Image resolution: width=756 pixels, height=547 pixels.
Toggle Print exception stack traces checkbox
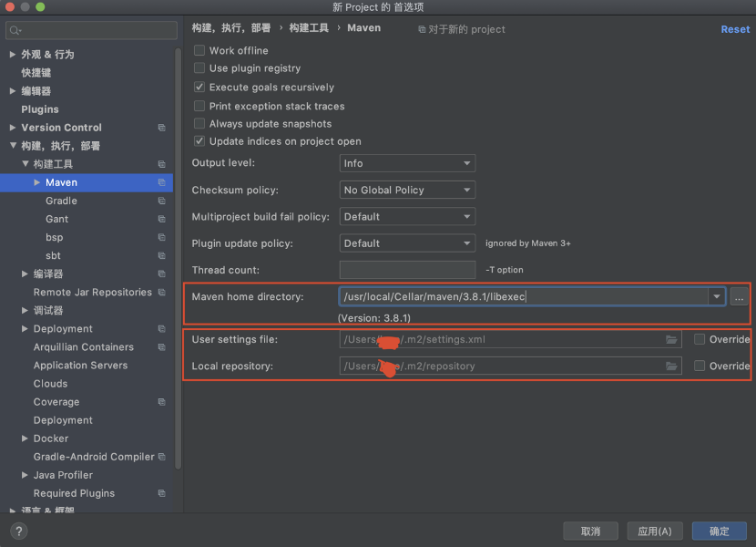click(199, 106)
